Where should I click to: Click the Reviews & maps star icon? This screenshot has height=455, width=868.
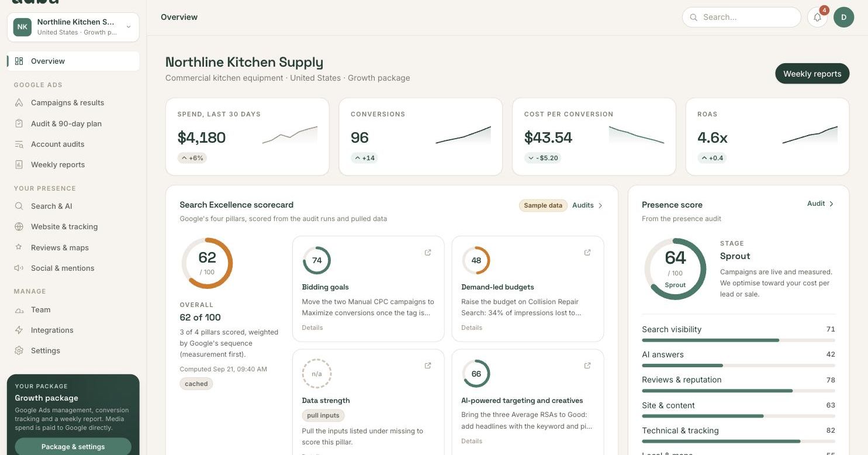pos(19,247)
